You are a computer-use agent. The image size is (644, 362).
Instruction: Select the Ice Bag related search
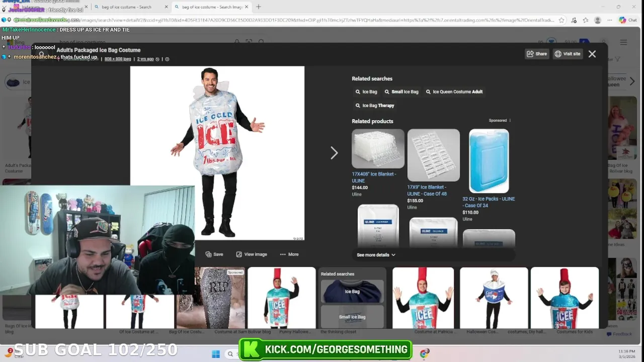pyautogui.click(x=366, y=92)
